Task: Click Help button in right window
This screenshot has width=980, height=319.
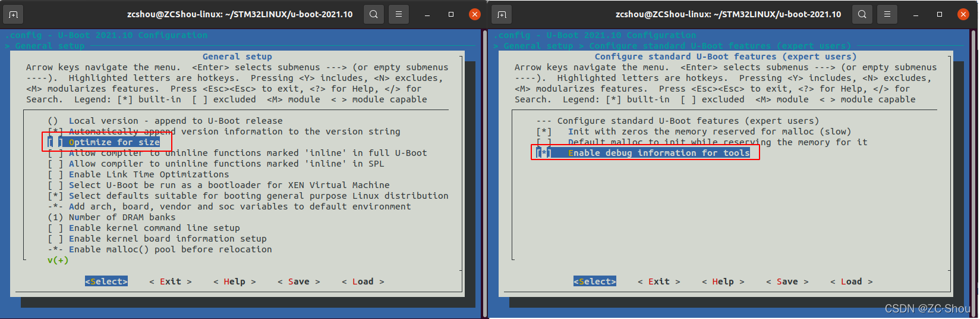Action: 723,282
